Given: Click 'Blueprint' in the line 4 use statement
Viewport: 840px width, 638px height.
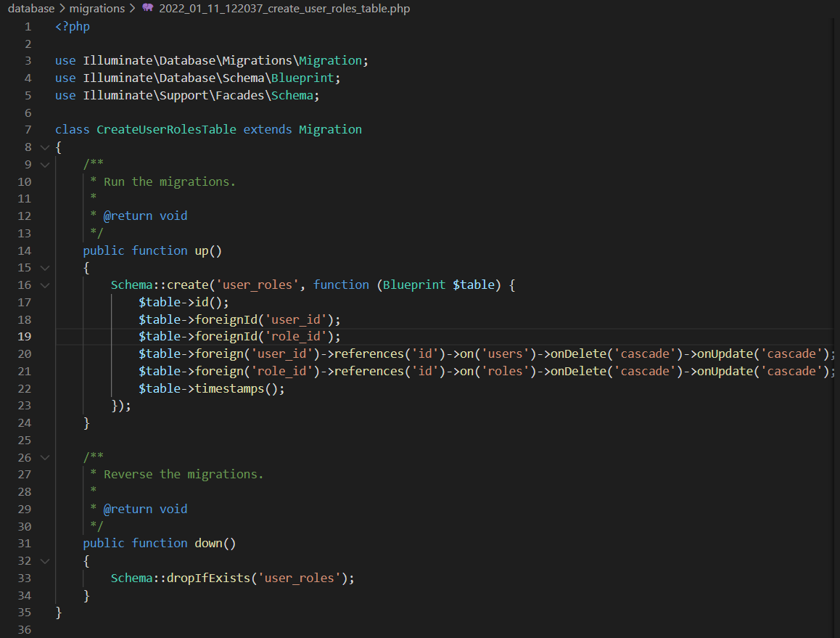Looking at the screenshot, I should (302, 78).
